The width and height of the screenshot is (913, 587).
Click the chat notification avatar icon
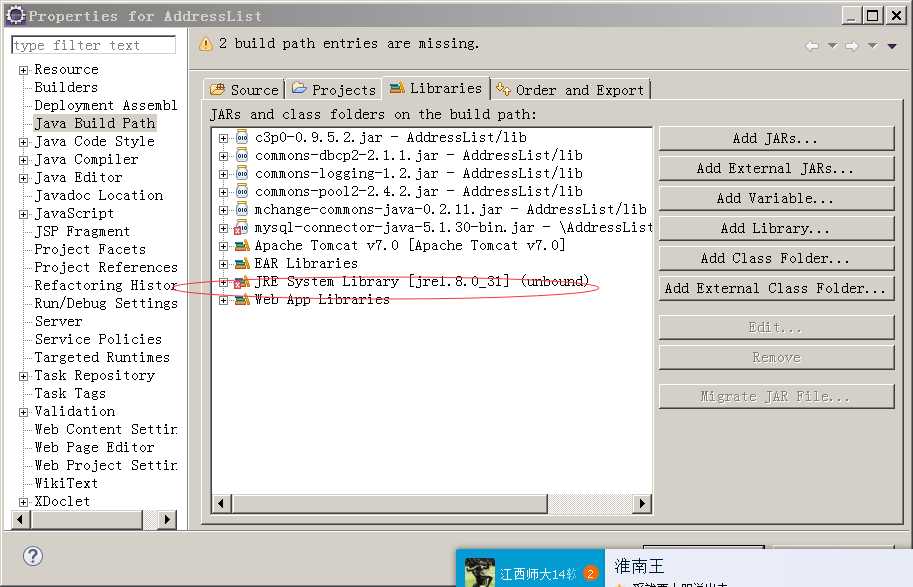(x=480, y=572)
